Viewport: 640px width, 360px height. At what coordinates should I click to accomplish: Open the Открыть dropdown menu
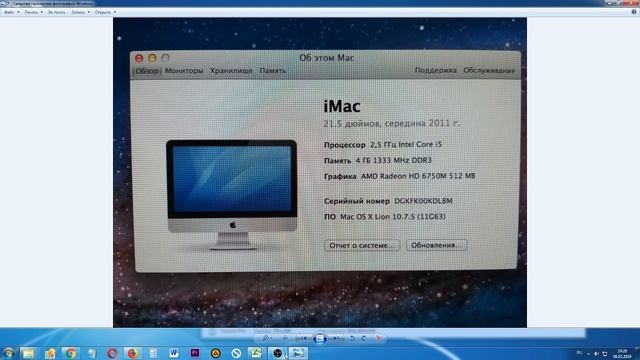(105, 12)
